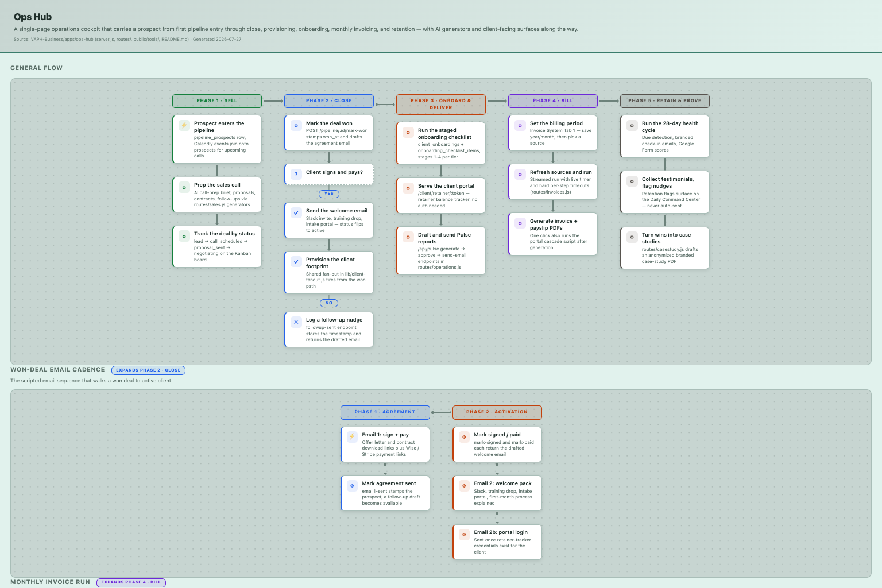Select the Phase 1 · Sell header
882x588 pixels.
(x=217, y=101)
